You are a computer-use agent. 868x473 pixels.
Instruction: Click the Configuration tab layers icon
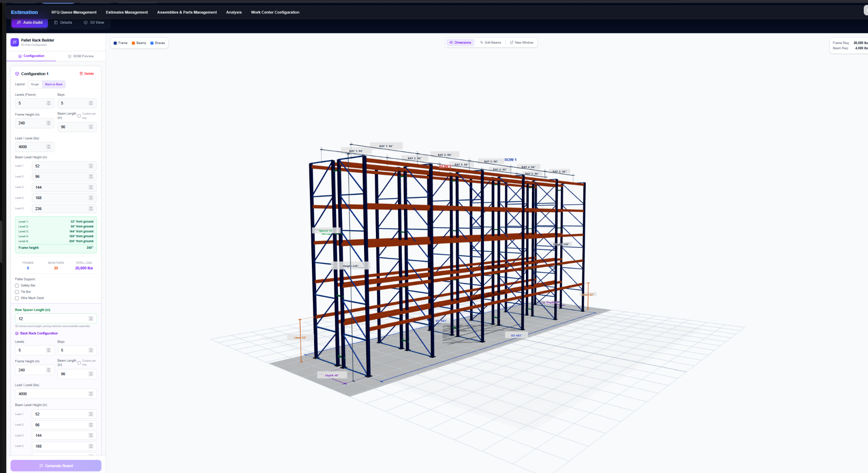20,56
